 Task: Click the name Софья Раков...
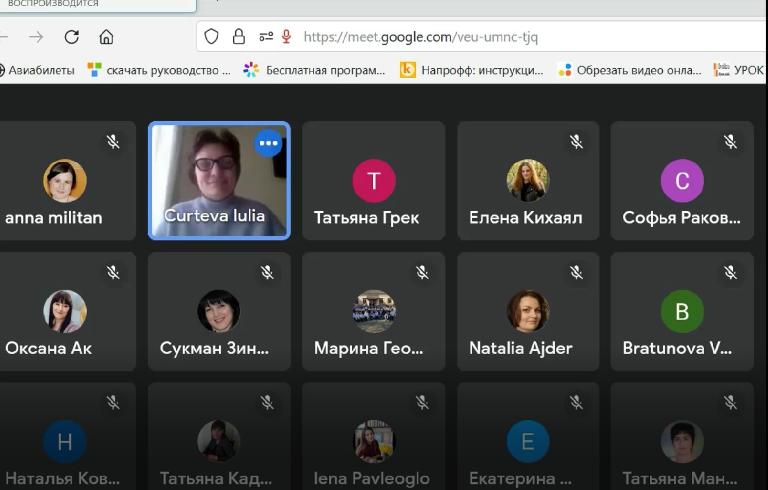coord(681,218)
